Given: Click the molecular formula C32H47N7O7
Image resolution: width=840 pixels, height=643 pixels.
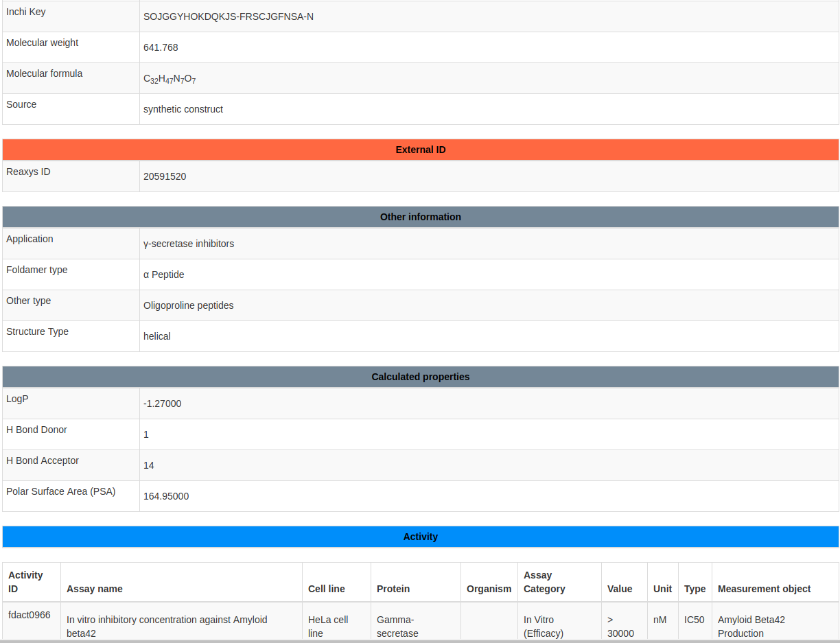Looking at the screenshot, I should tap(170, 79).
